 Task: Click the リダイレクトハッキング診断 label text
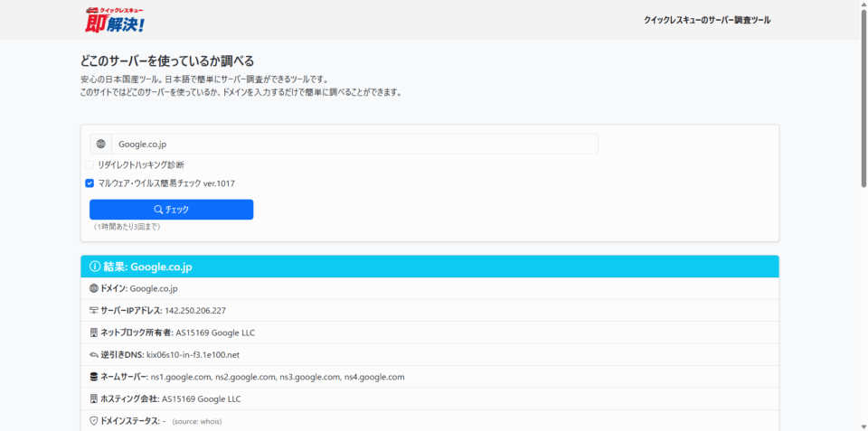[x=141, y=164]
